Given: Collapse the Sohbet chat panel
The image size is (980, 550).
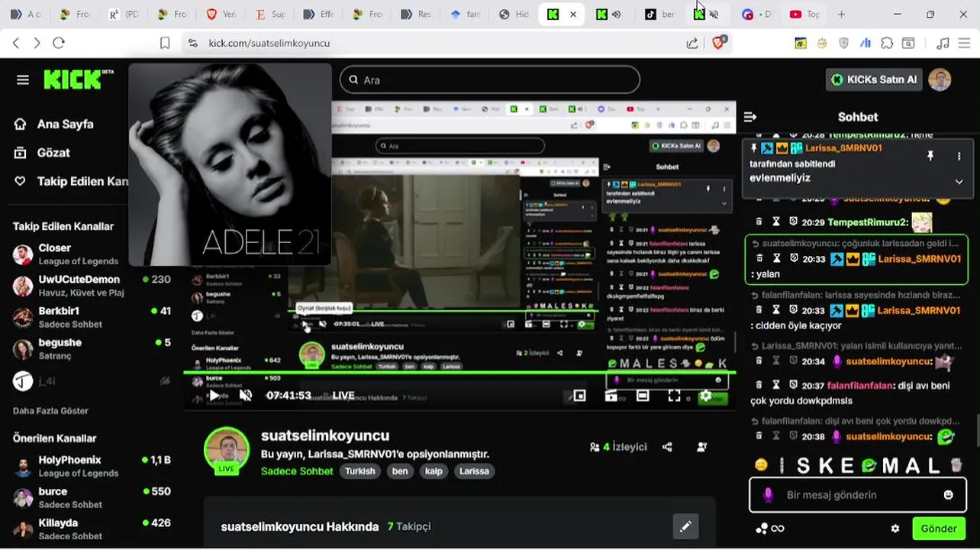Looking at the screenshot, I should tap(750, 117).
